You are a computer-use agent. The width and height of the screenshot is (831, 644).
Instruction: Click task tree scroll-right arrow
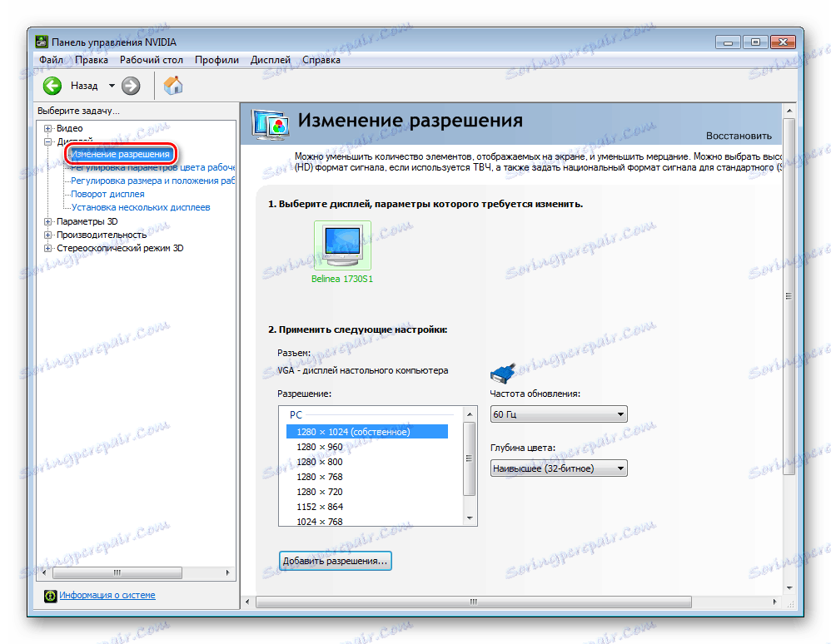point(228,573)
